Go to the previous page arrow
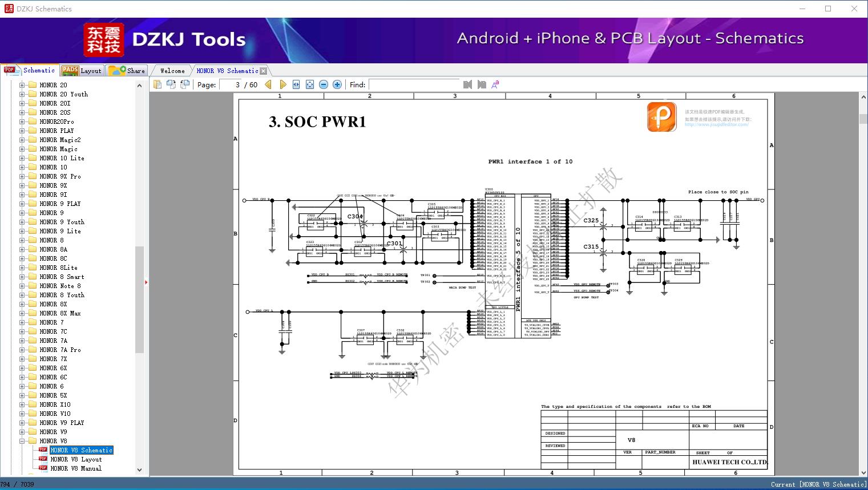 click(x=269, y=84)
